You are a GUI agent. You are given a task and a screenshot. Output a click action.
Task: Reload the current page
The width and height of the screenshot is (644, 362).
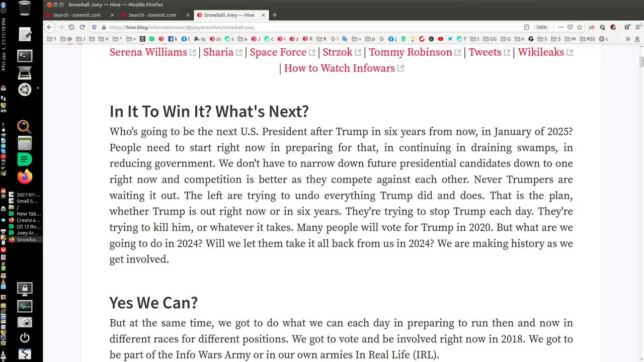(82, 27)
